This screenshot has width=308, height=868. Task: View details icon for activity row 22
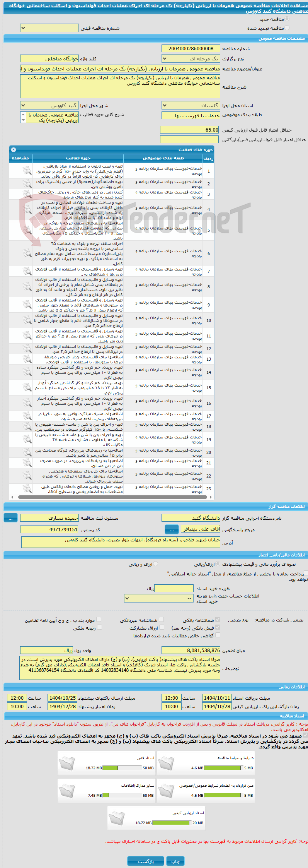click(x=27, y=476)
